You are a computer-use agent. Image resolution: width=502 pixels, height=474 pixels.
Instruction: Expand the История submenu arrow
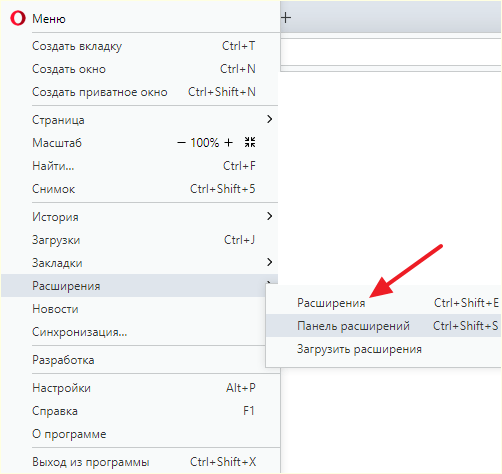pos(269,216)
